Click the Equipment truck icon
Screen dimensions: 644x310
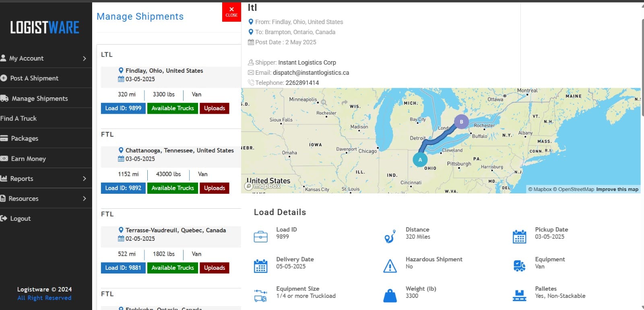519,266
